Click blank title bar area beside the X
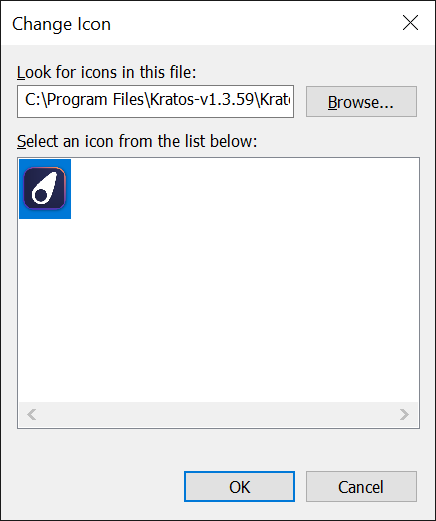Viewport: 436px width, 521px height. [253, 23]
